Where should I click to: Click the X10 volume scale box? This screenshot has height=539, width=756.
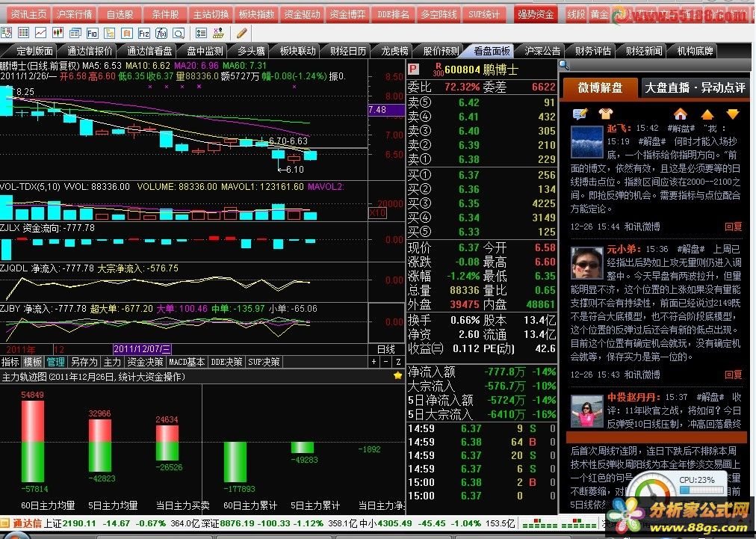tap(377, 213)
